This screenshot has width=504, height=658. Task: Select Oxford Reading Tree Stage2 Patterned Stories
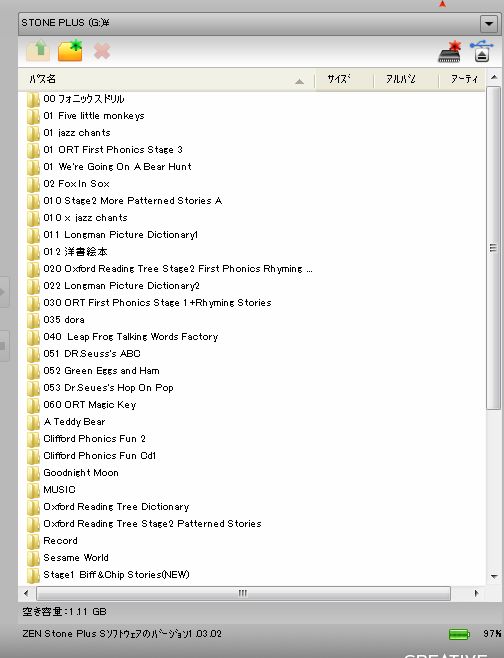coord(144,524)
